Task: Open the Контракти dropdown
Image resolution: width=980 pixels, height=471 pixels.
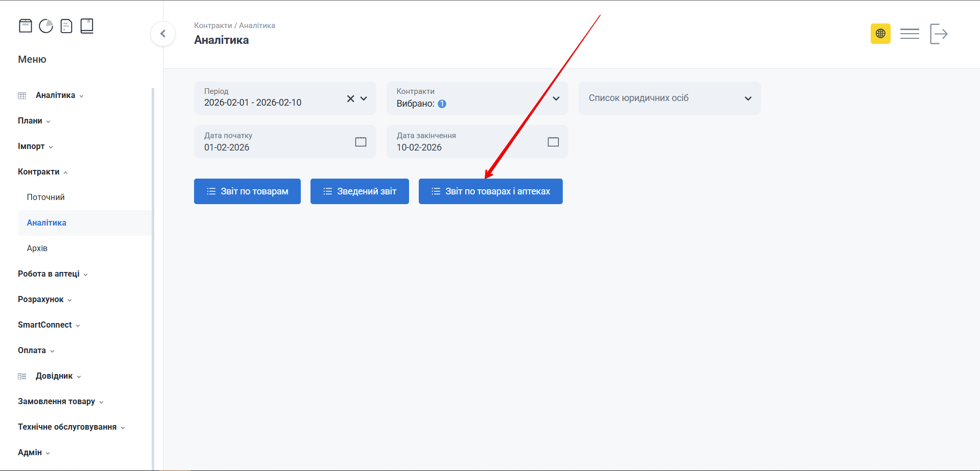Action: (x=556, y=98)
